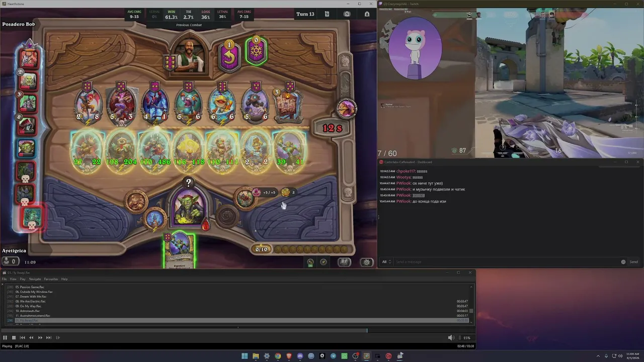Image resolution: width=644 pixels, height=362 pixels.
Task: Open the taskbar clock showing 11:09 AM
Action: 633,356
